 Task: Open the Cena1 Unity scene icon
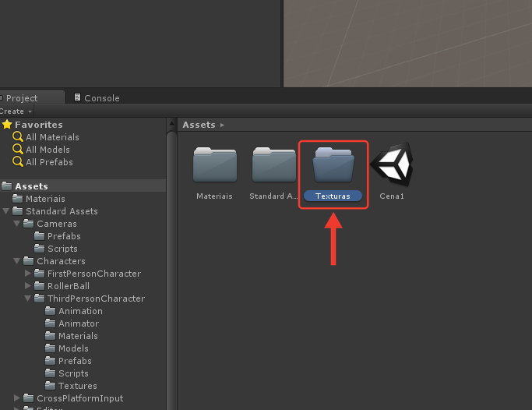(x=392, y=164)
